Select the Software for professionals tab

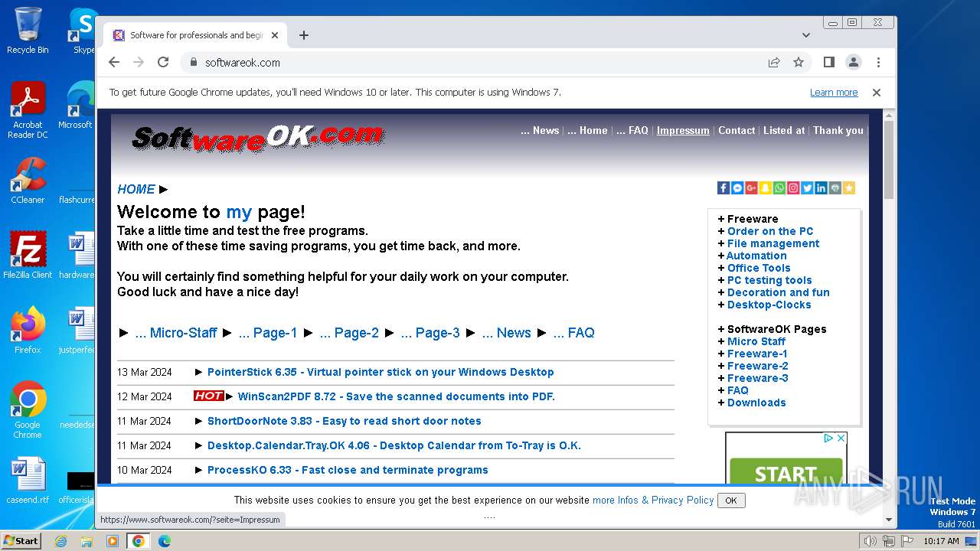click(x=195, y=35)
